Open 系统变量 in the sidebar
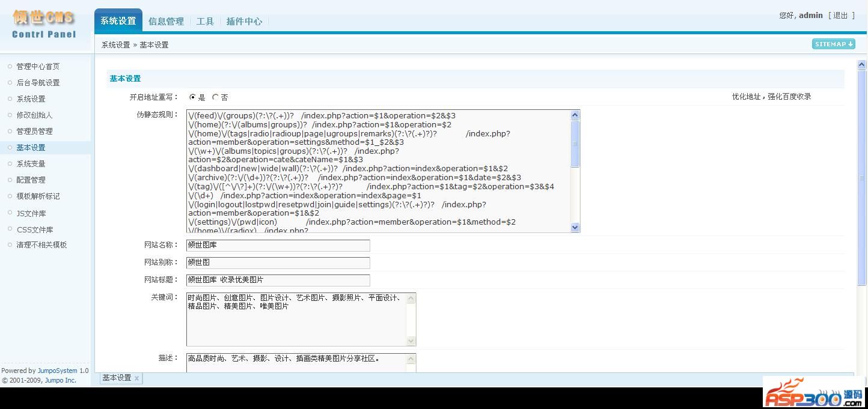868x409 pixels. [31, 164]
